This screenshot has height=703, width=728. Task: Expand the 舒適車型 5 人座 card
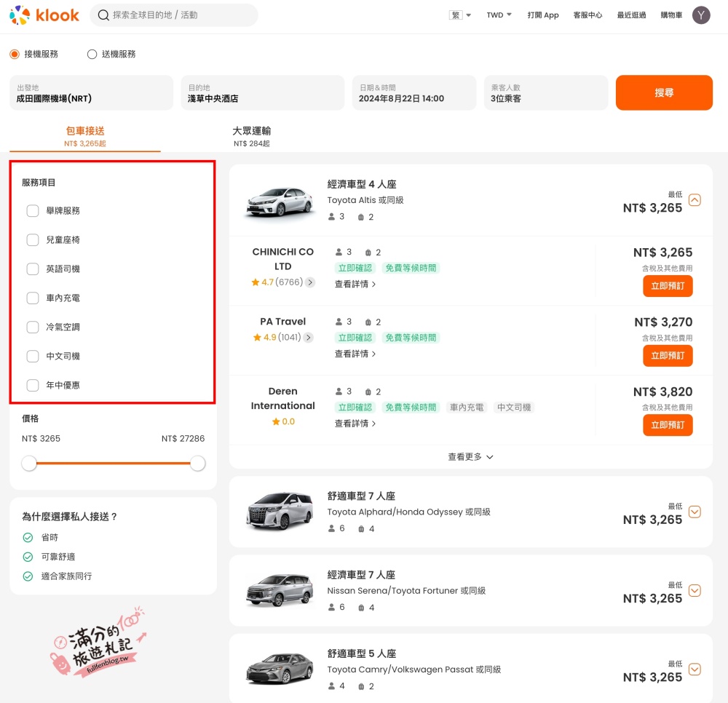pos(695,670)
